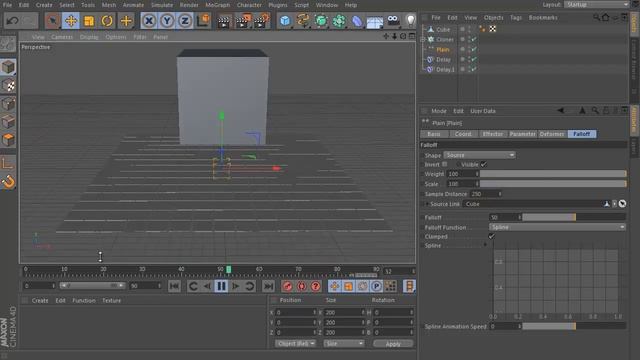Screen dimensions: 640x360
Task: Switch to the Parameter tab
Action: coord(522,134)
